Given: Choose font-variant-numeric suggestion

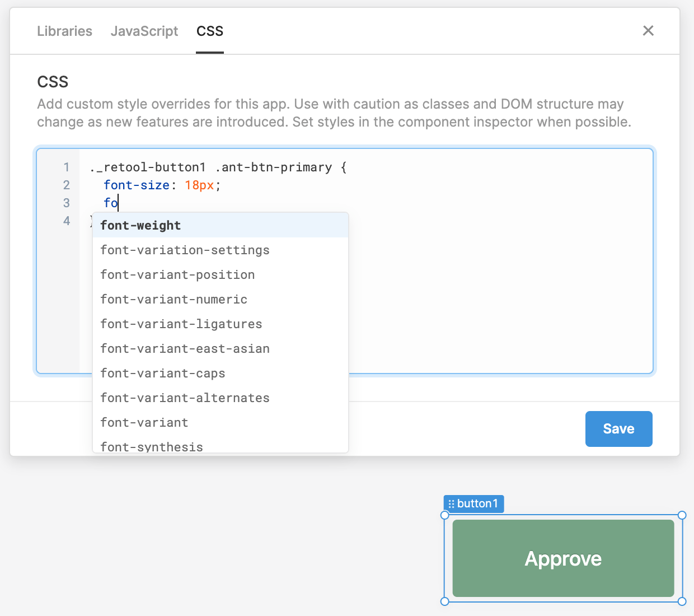Looking at the screenshot, I should click(x=221, y=299).
